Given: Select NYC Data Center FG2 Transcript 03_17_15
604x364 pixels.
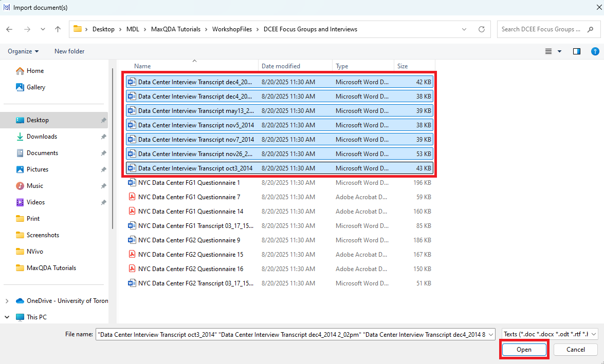Looking at the screenshot, I should tap(280, 283).
